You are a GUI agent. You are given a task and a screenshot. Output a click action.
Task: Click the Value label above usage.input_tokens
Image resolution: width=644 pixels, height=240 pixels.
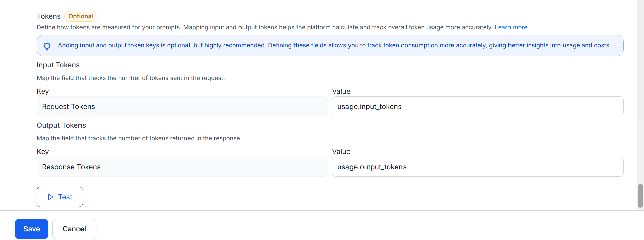point(341,91)
